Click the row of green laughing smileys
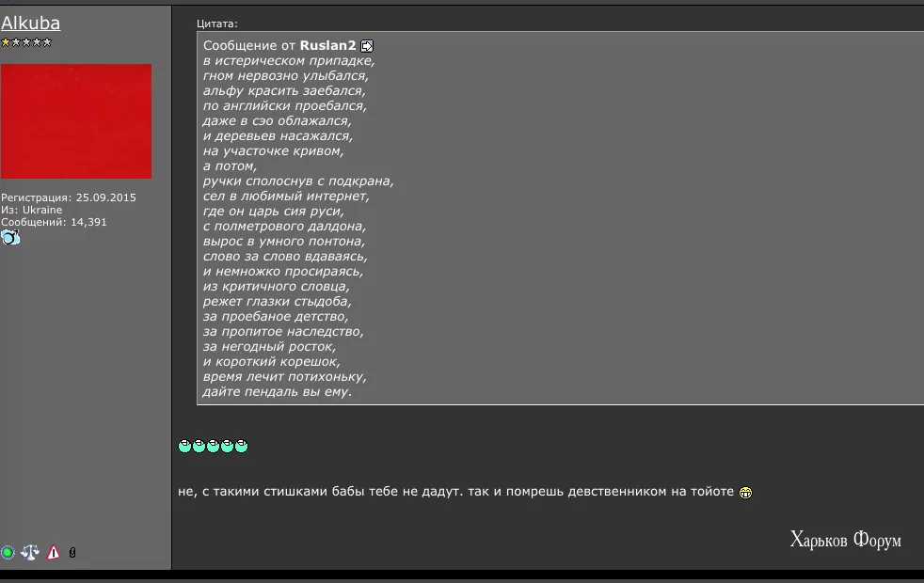The image size is (924, 583). [213, 446]
